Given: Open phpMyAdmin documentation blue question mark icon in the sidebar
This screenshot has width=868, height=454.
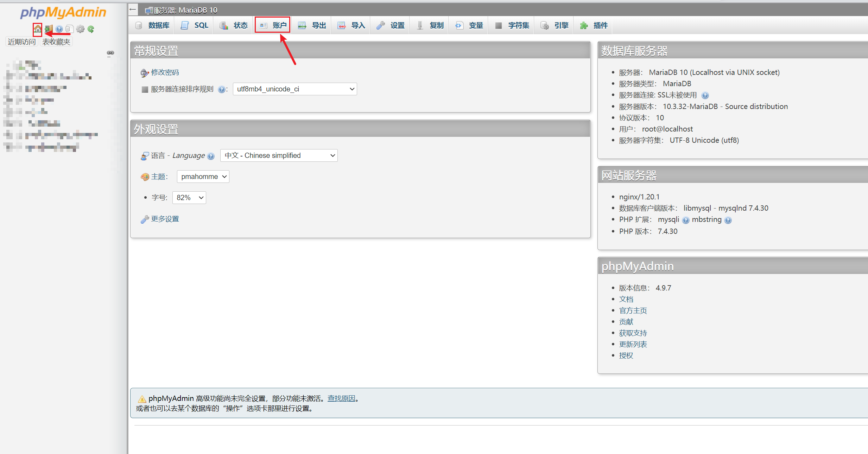Looking at the screenshot, I should (59, 29).
